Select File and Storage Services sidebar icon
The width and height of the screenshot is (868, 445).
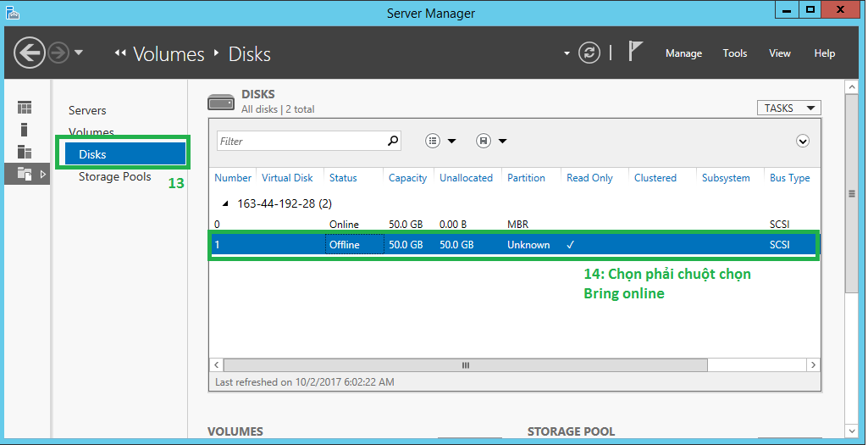[25, 174]
